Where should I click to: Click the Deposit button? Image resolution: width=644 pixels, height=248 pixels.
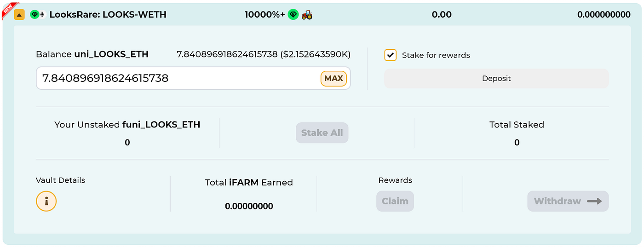pos(496,78)
